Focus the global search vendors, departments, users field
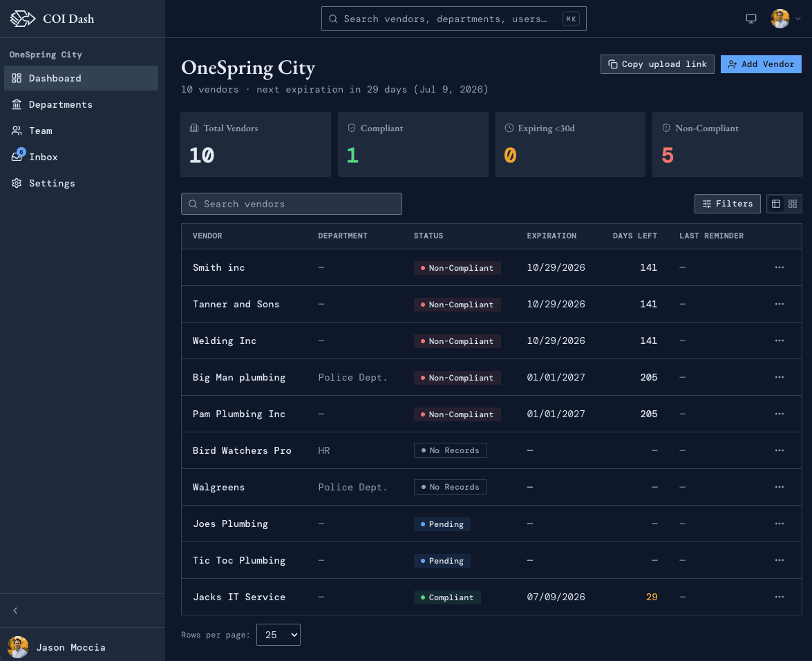812x661 pixels. point(453,19)
